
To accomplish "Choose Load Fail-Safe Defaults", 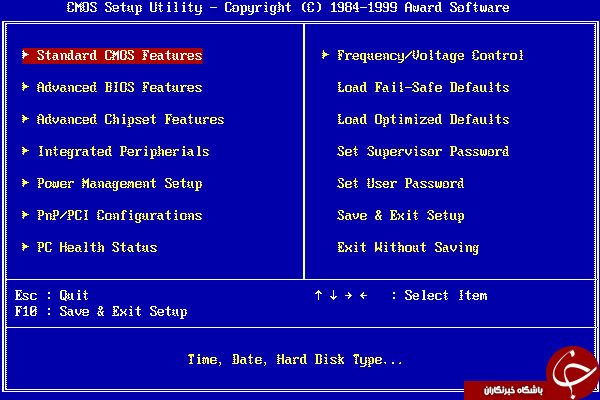I will tap(423, 88).
